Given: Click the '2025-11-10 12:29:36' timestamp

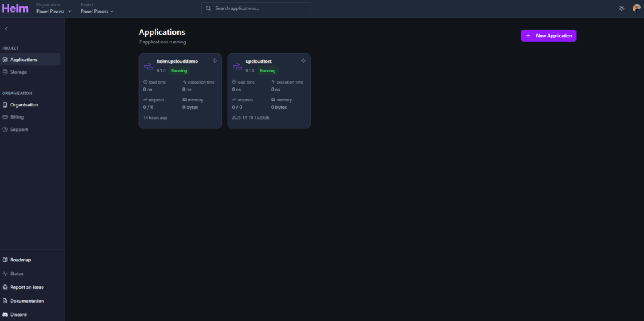Looking at the screenshot, I should point(250,118).
